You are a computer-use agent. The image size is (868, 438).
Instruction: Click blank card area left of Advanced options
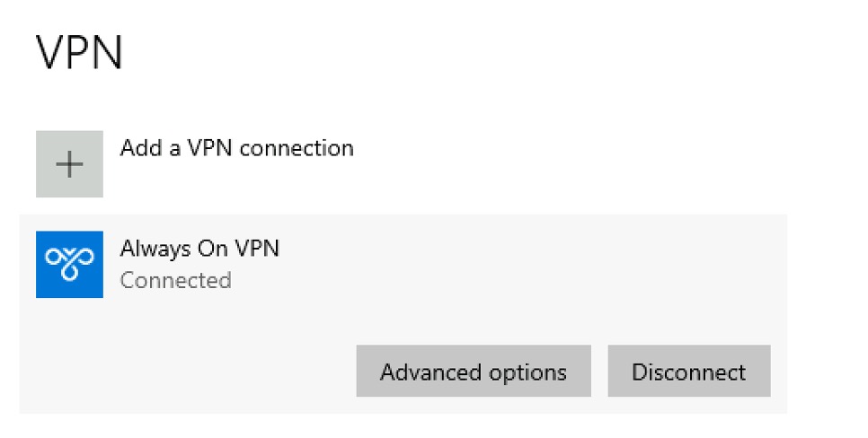tap(188, 371)
